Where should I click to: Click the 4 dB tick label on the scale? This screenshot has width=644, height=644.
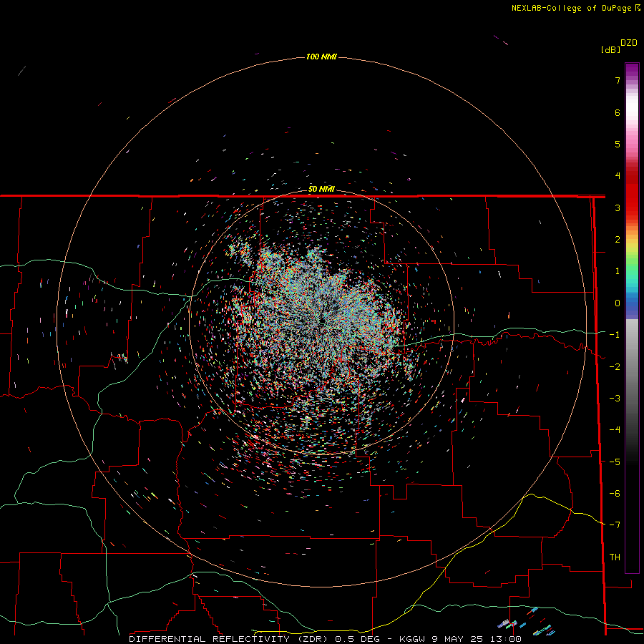(618, 176)
